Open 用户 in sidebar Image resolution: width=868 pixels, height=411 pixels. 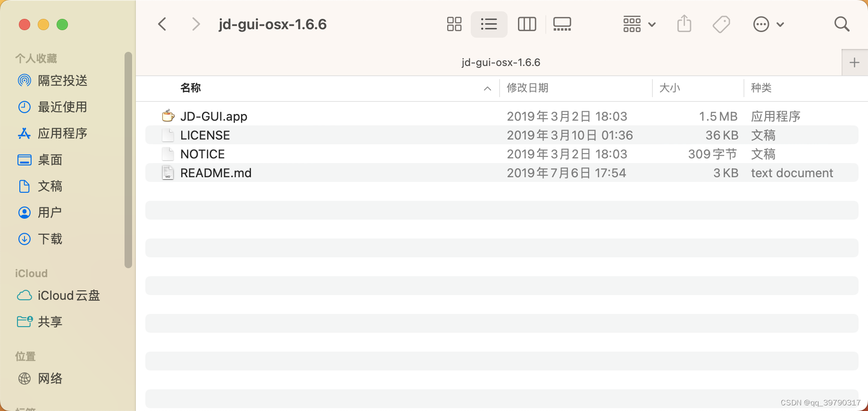click(50, 213)
